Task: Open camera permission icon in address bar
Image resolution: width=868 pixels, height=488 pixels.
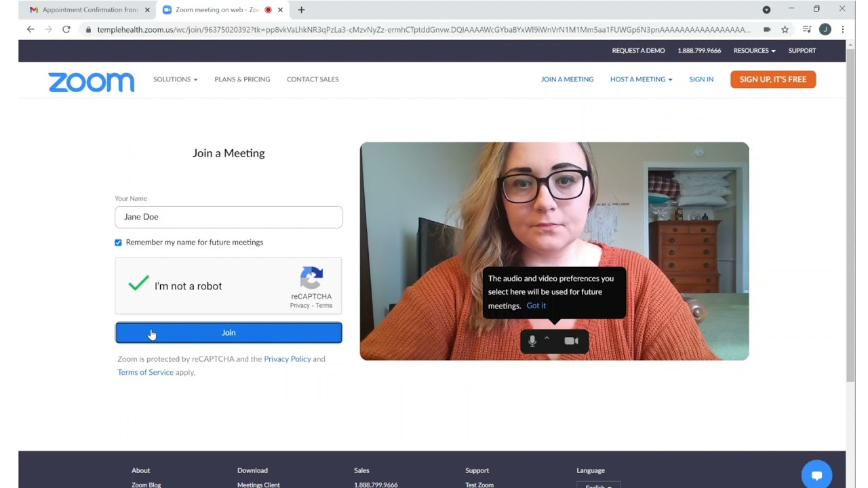Action: tap(766, 29)
